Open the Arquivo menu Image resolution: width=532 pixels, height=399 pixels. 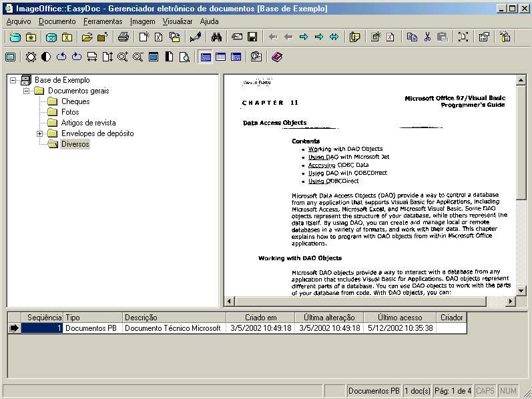(19, 21)
